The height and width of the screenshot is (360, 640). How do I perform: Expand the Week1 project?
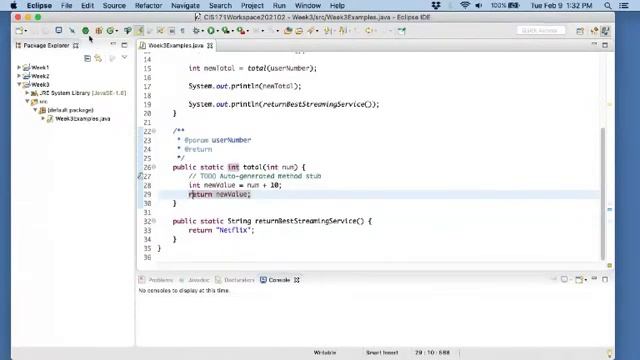coord(19,67)
